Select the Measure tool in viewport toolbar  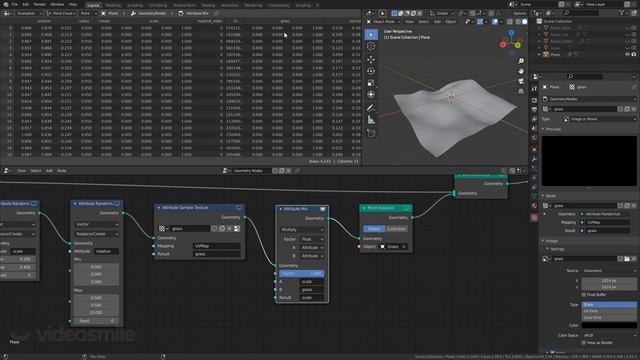click(371, 120)
